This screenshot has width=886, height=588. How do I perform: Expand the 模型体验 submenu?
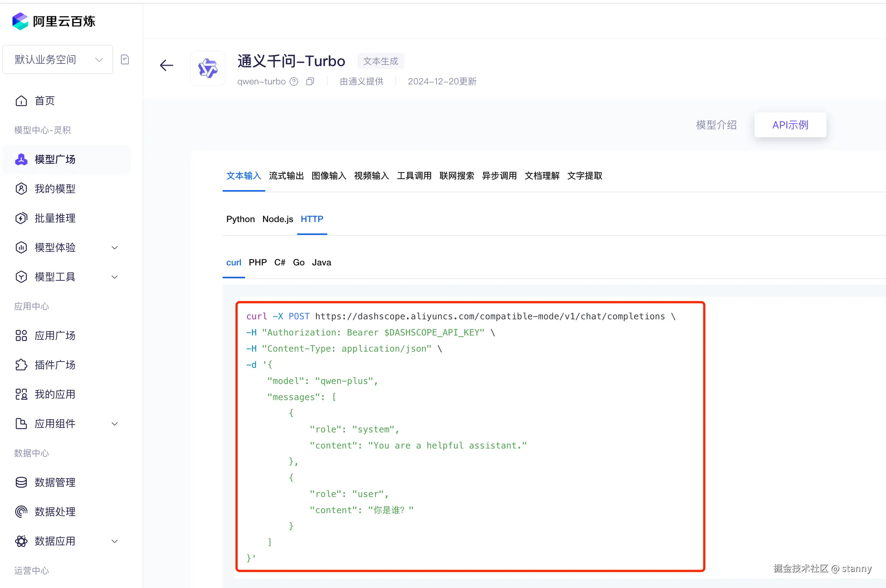point(115,247)
